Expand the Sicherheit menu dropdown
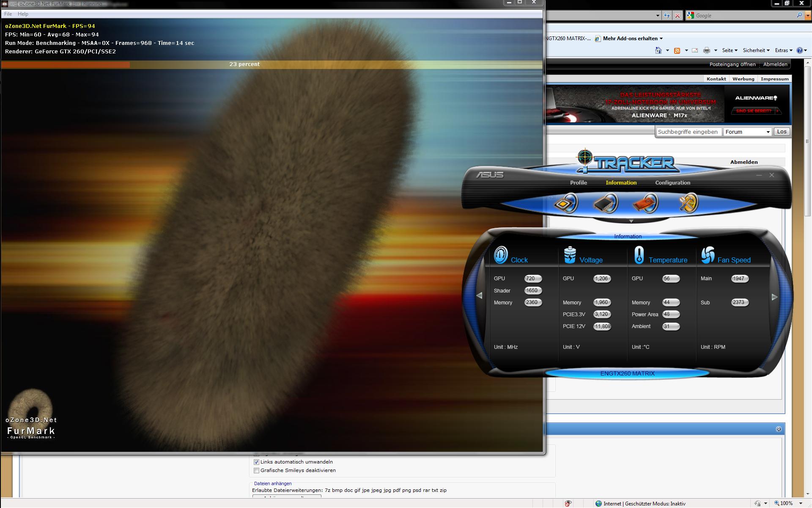The height and width of the screenshot is (508, 812). click(x=756, y=50)
